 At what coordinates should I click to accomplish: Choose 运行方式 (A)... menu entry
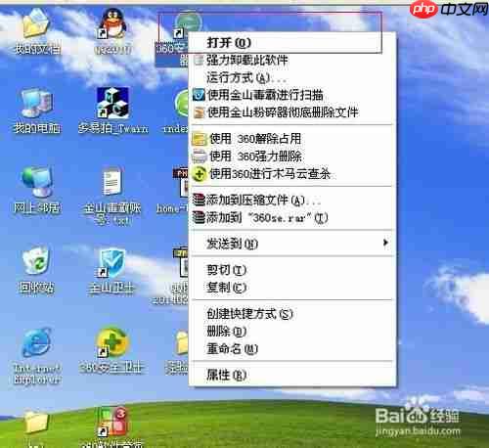point(292,77)
